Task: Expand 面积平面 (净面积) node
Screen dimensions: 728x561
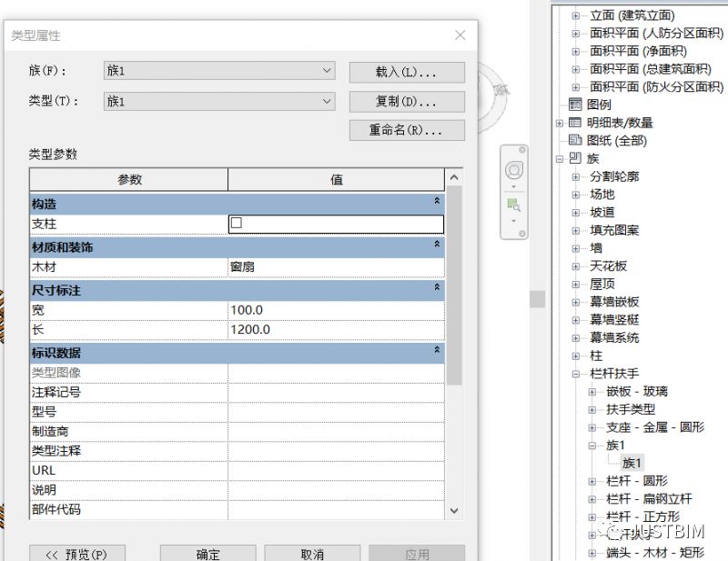Action: pyautogui.click(x=576, y=52)
